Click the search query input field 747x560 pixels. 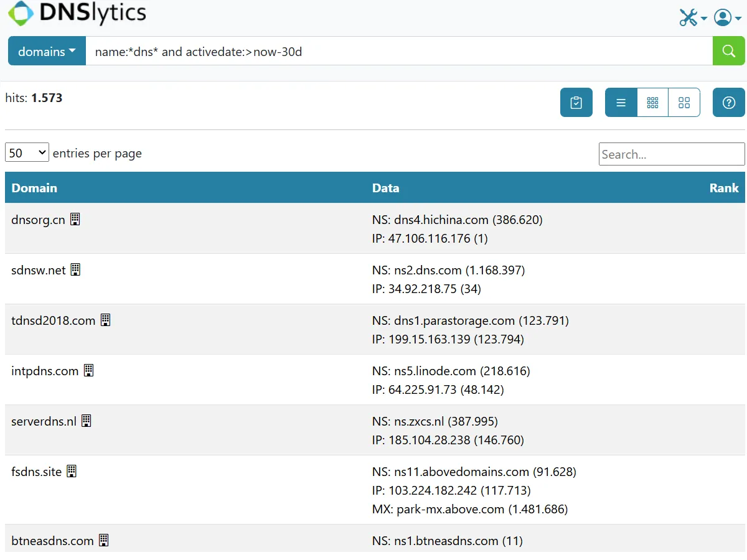click(x=399, y=51)
